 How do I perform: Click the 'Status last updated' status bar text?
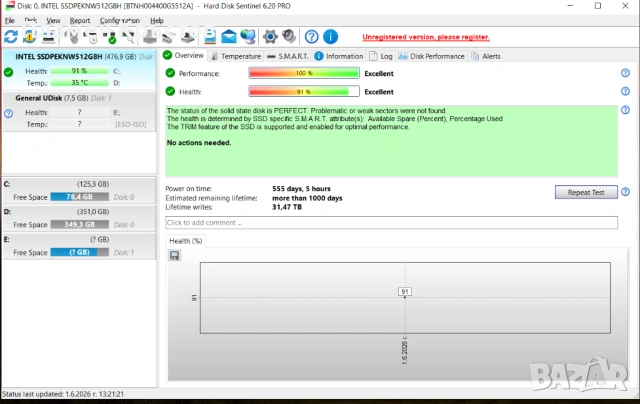63,394
